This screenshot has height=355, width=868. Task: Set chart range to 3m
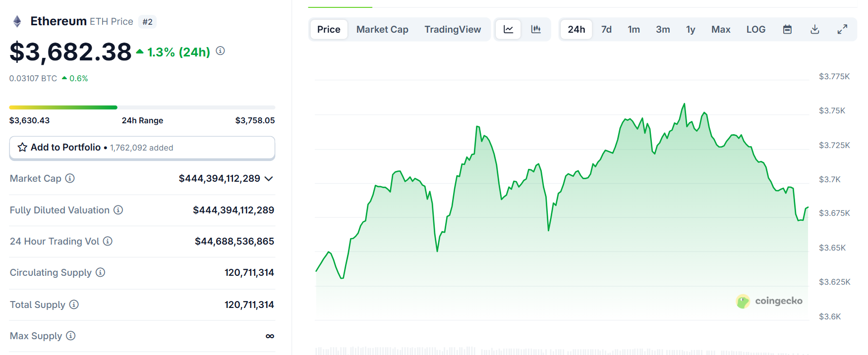tap(663, 29)
